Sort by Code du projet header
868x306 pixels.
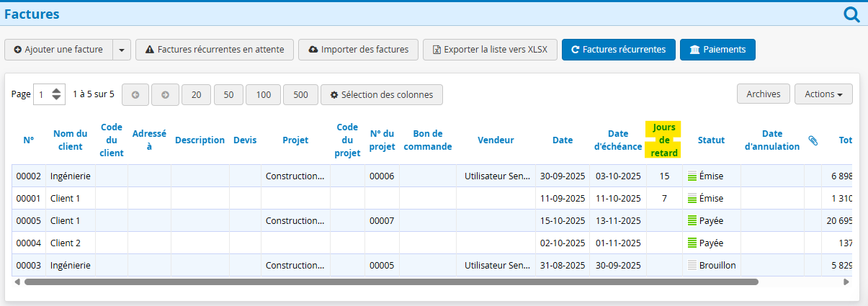[347, 140]
